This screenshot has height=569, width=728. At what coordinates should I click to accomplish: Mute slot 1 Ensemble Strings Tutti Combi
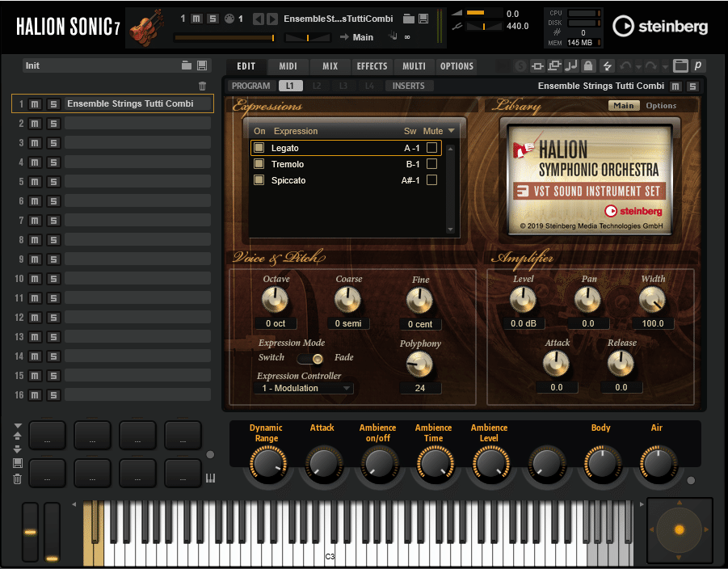[x=35, y=104]
